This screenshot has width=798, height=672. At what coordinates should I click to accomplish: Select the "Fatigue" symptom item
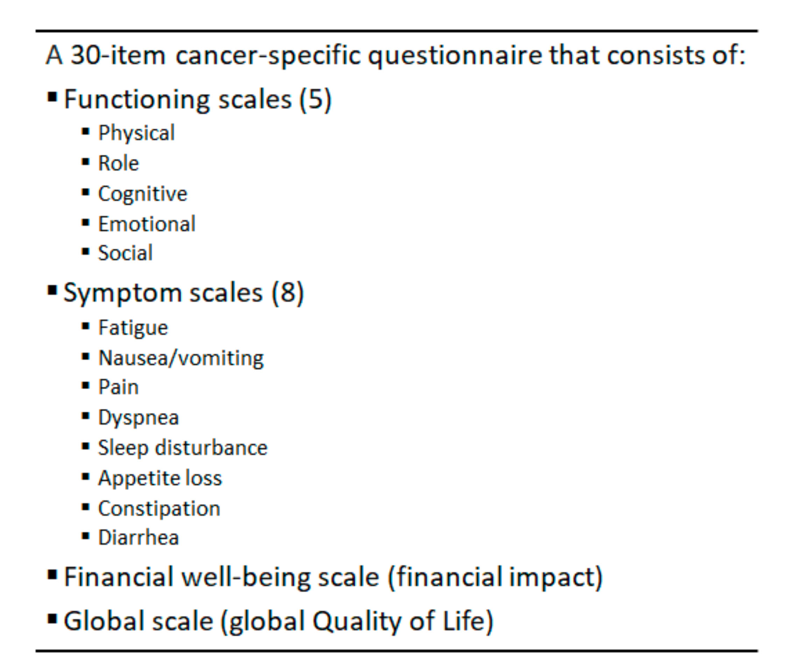[x=133, y=328]
